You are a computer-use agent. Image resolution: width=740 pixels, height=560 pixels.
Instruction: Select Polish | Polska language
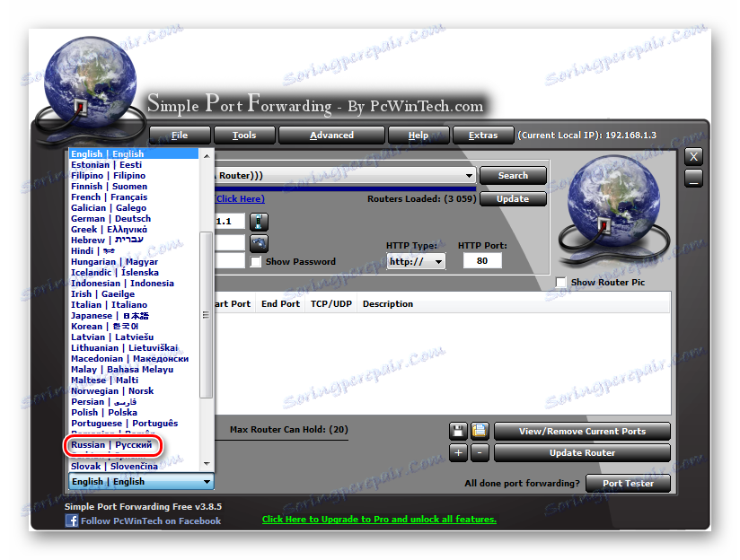coord(134,413)
